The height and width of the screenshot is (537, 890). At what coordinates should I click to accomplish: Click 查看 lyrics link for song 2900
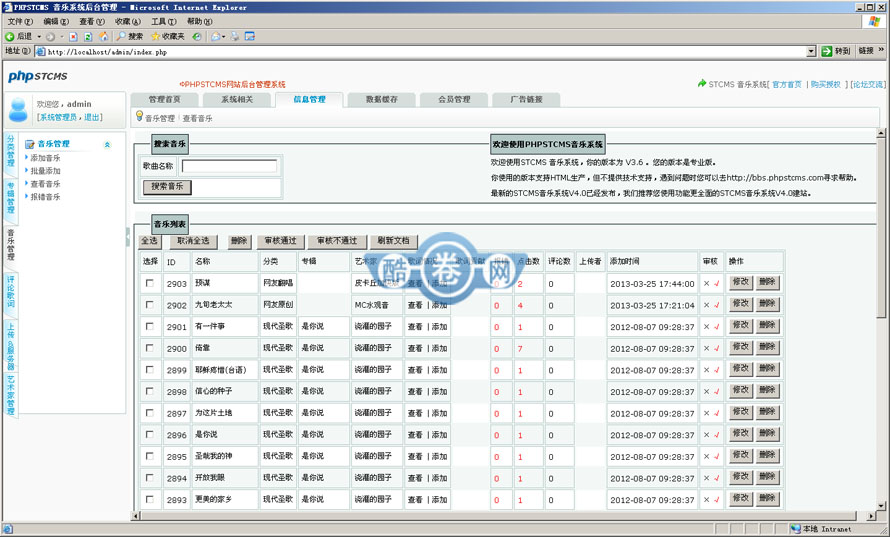415,349
